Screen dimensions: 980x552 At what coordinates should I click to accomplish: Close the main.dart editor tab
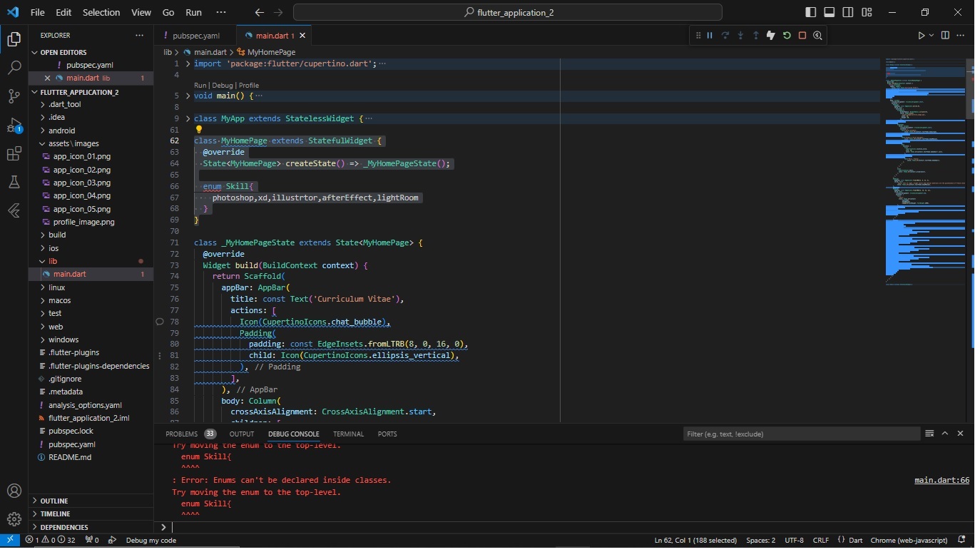[x=303, y=36]
